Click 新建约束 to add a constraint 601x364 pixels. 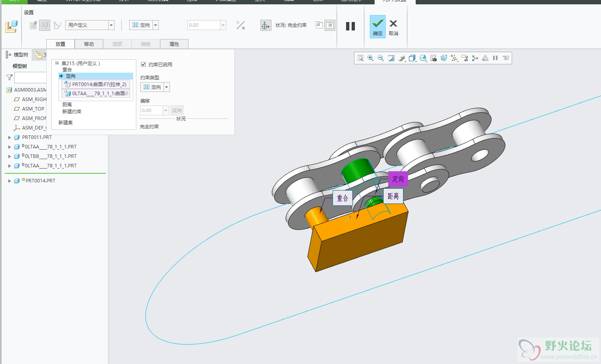72,112
